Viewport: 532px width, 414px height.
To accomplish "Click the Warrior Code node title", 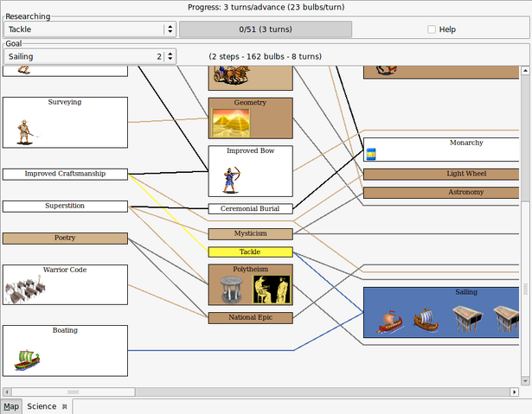I will [x=65, y=270].
